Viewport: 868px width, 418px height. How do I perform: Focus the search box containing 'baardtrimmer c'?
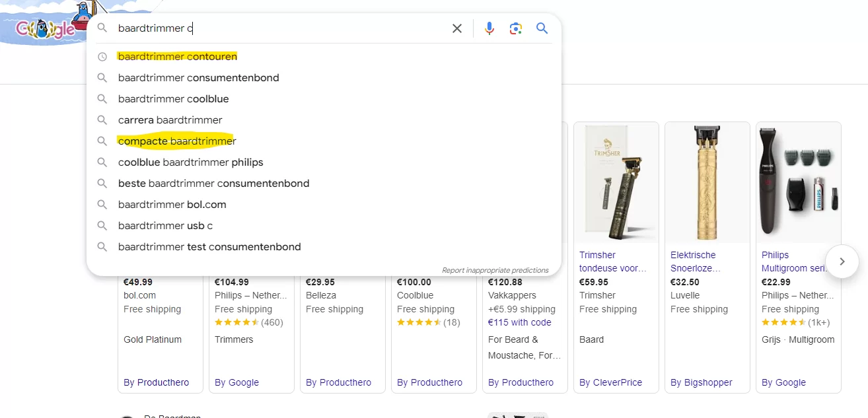tap(281, 28)
